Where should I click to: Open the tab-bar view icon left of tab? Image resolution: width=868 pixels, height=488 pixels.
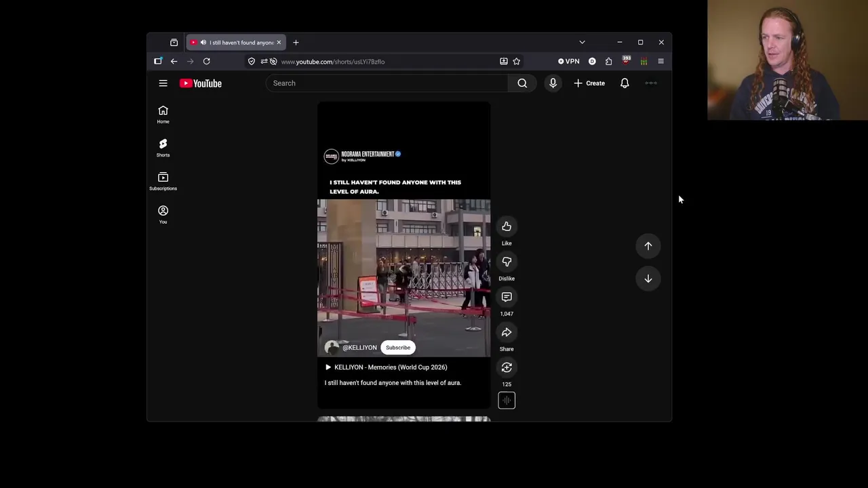[x=174, y=43]
